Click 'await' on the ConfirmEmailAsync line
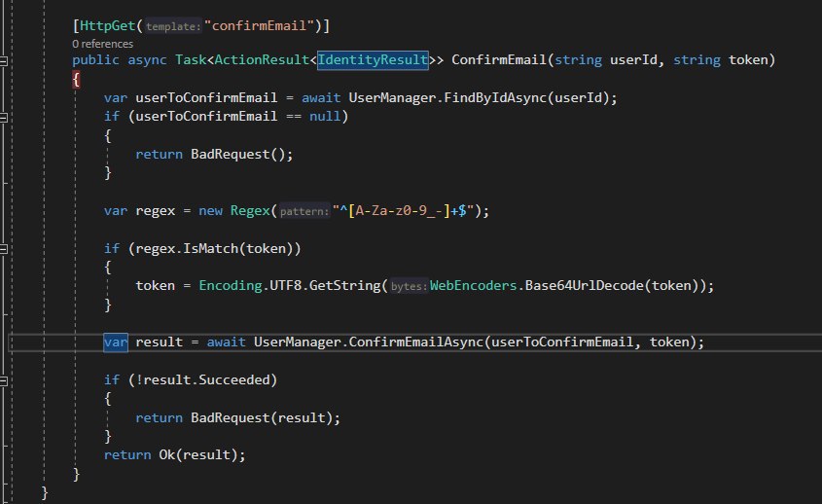 (x=226, y=342)
